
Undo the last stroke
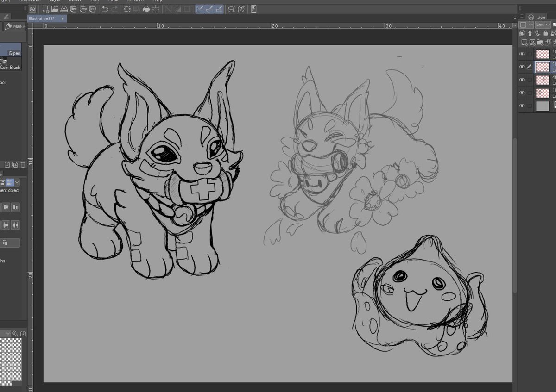click(105, 9)
